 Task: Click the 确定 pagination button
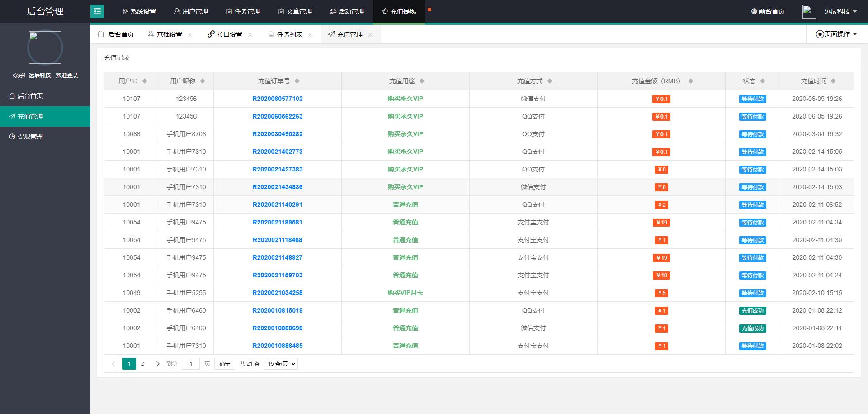[225, 364]
